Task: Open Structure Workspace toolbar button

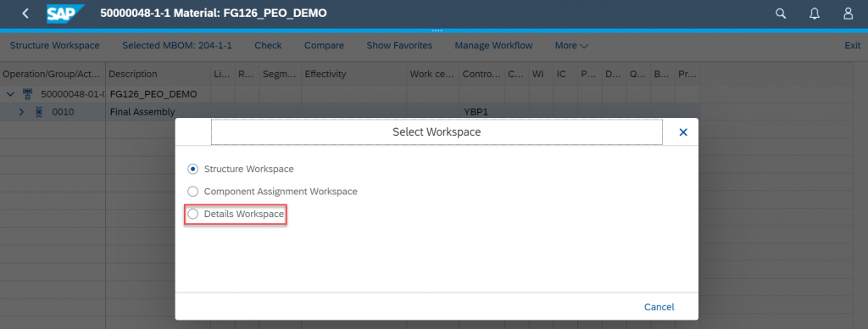Action: (55, 46)
